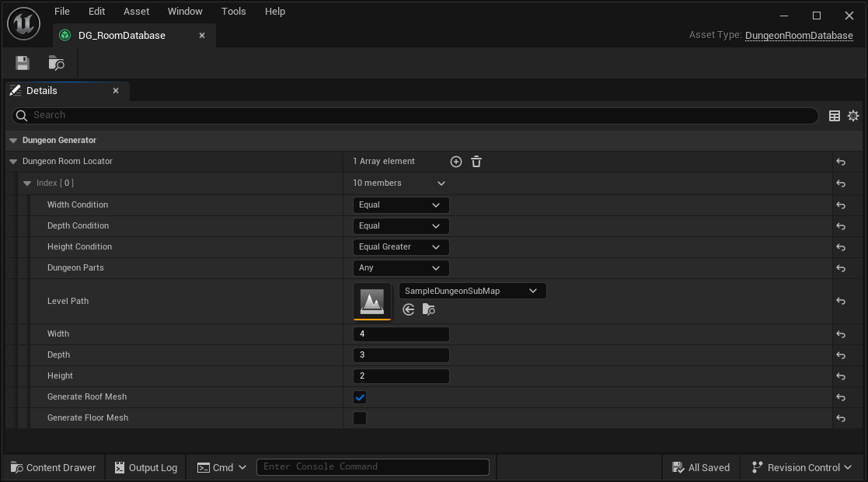The width and height of the screenshot is (868, 482).
Task: Collapse the Index [0] element
Action: pyautogui.click(x=27, y=183)
